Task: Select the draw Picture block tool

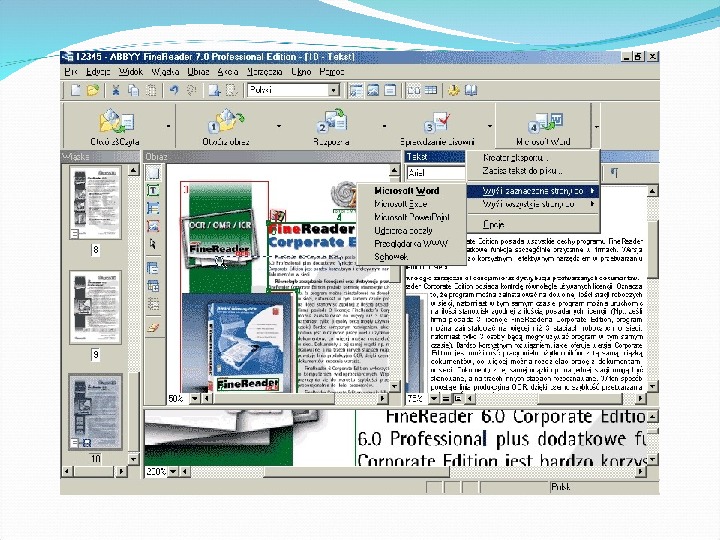Action: pos(153,226)
